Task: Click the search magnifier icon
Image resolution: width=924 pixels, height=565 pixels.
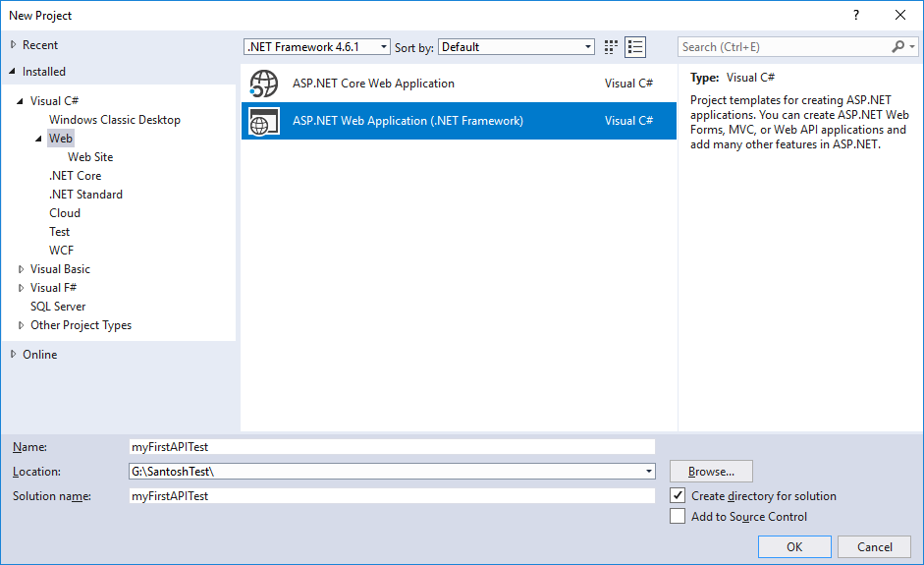Action: pos(897,46)
